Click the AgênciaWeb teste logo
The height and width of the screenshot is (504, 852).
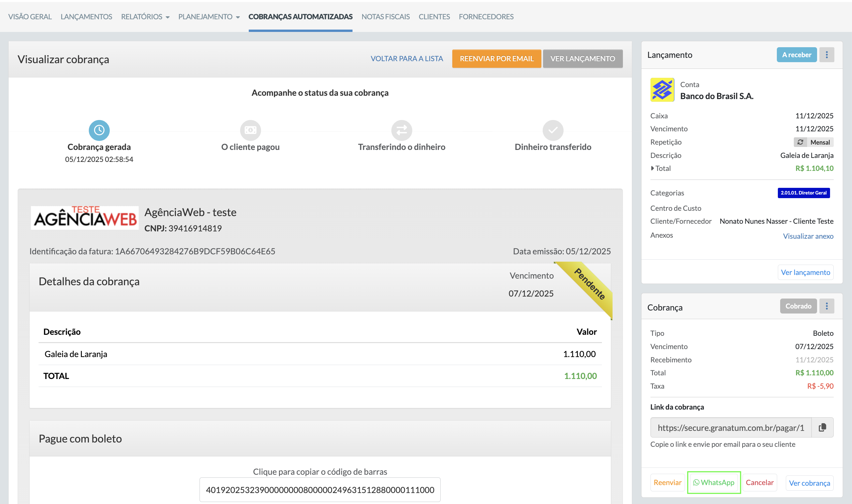[84, 218]
